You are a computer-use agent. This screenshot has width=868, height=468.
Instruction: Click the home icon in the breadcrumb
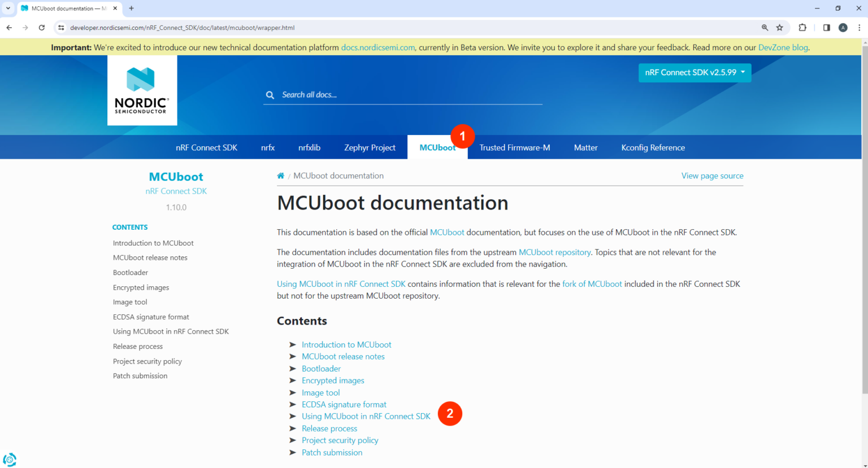coord(280,176)
